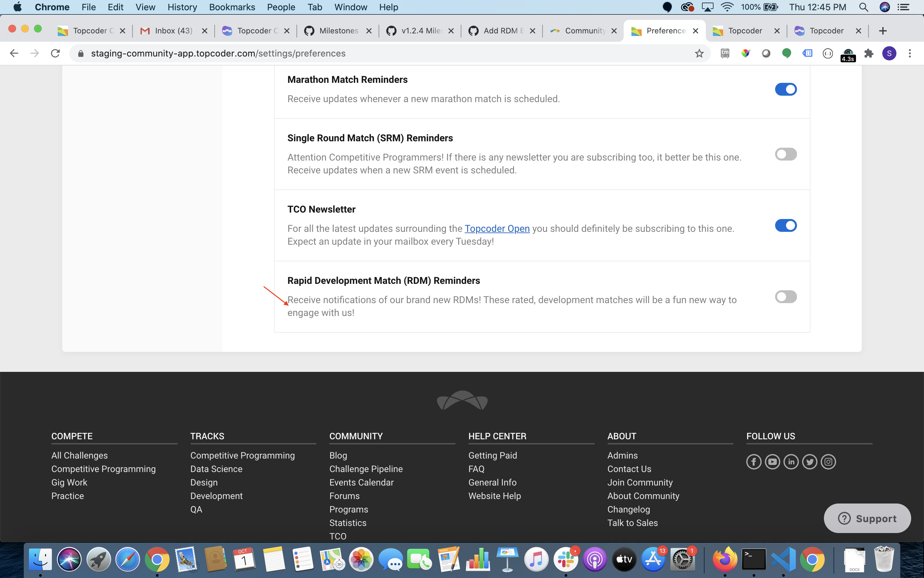The image size is (924, 578).
Task: Open Firefox from the dock
Action: click(x=725, y=560)
